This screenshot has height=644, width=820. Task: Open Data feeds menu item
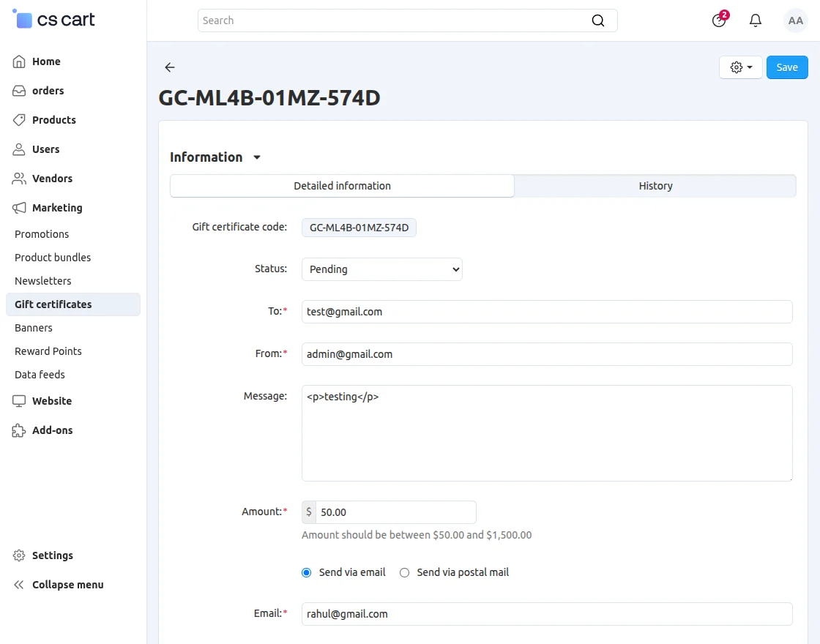pyautogui.click(x=40, y=375)
